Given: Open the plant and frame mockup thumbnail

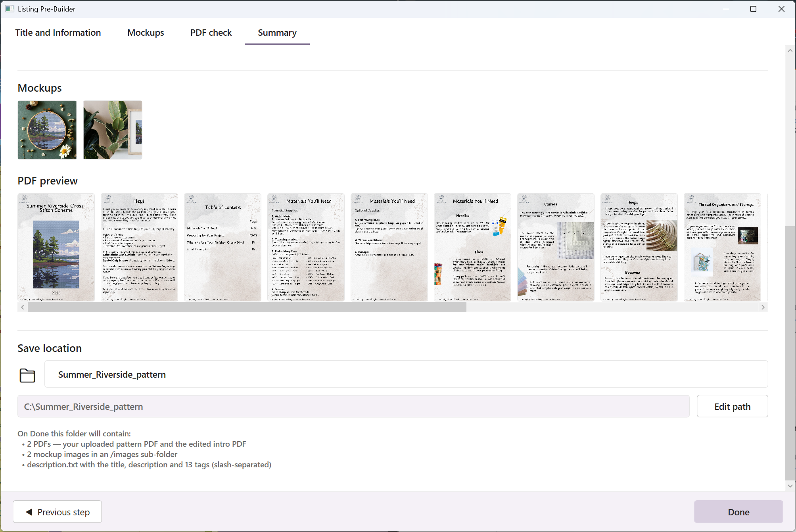Looking at the screenshot, I should (x=113, y=130).
